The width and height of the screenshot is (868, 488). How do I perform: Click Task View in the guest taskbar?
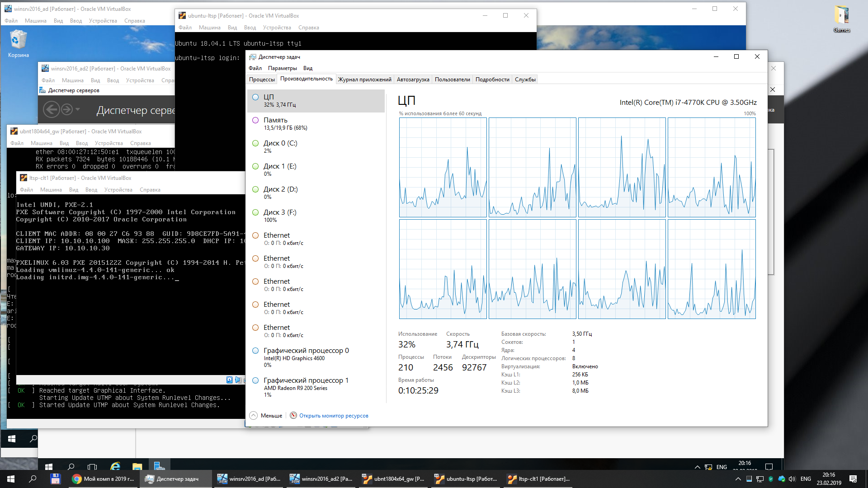(92, 466)
